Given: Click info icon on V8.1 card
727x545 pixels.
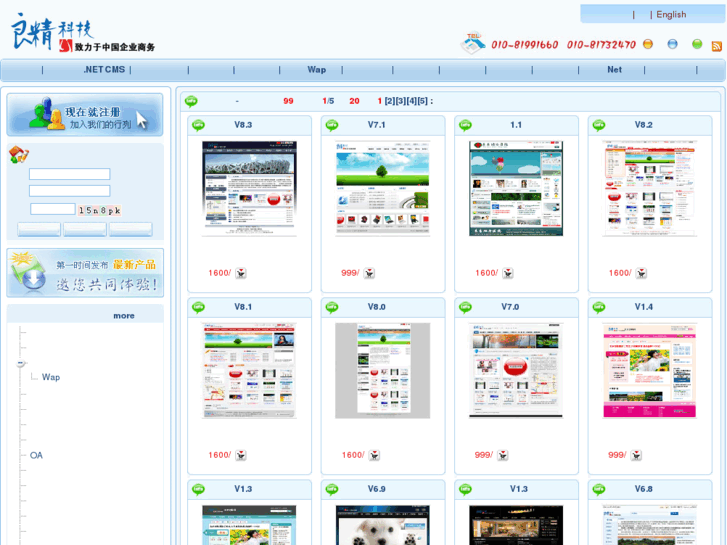Looking at the screenshot, I should click(x=198, y=307).
